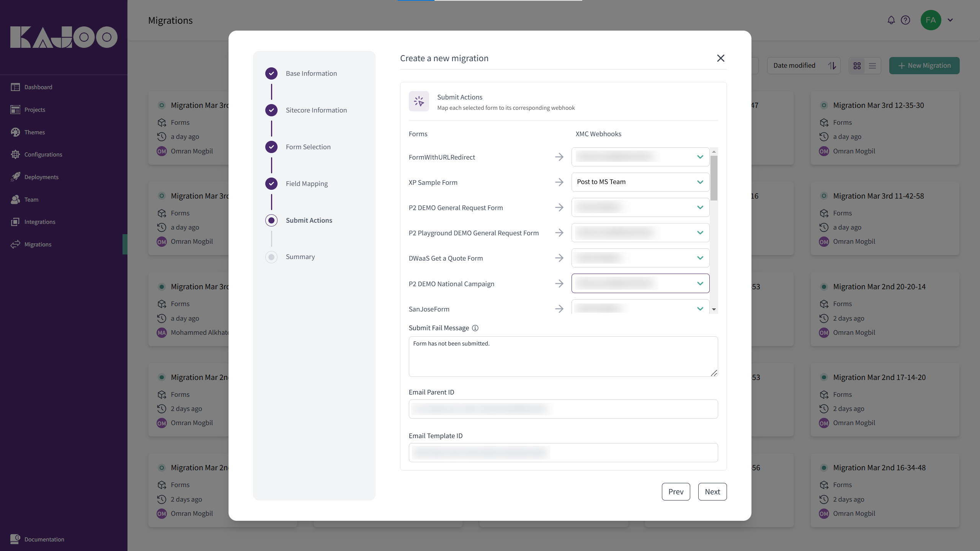980x551 pixels.
Task: Click the Themes palette icon in sidebar
Action: (15, 132)
